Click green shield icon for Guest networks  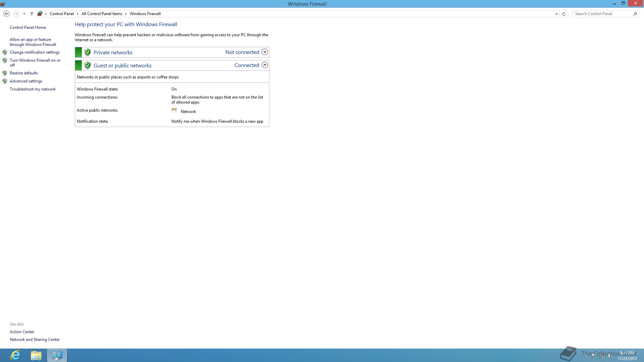88,65
